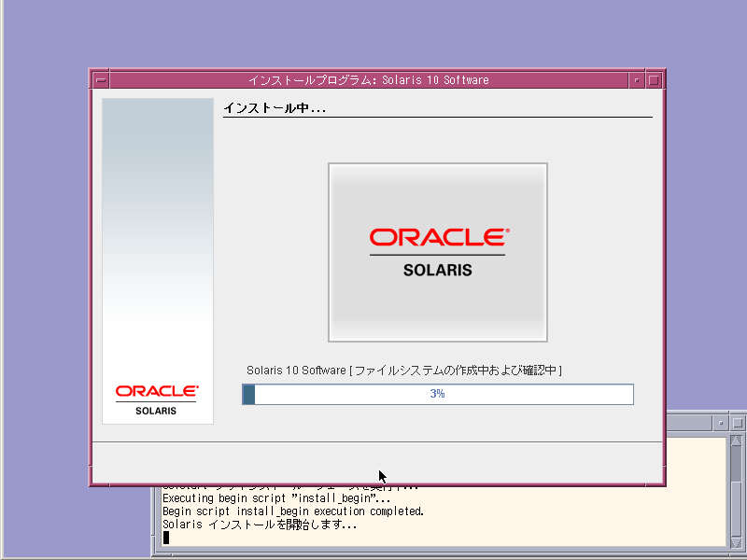
Task: Maximize the Solaris 10 Software installer window
Action: (x=654, y=80)
